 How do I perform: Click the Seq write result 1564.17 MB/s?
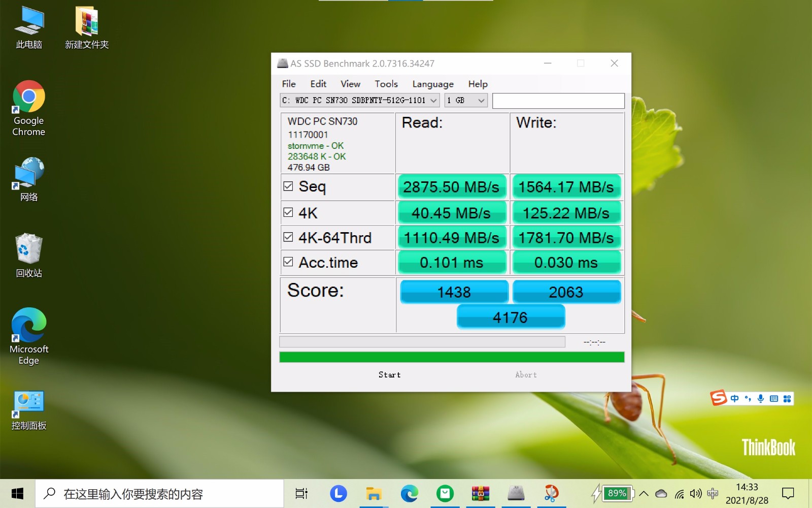click(x=566, y=187)
